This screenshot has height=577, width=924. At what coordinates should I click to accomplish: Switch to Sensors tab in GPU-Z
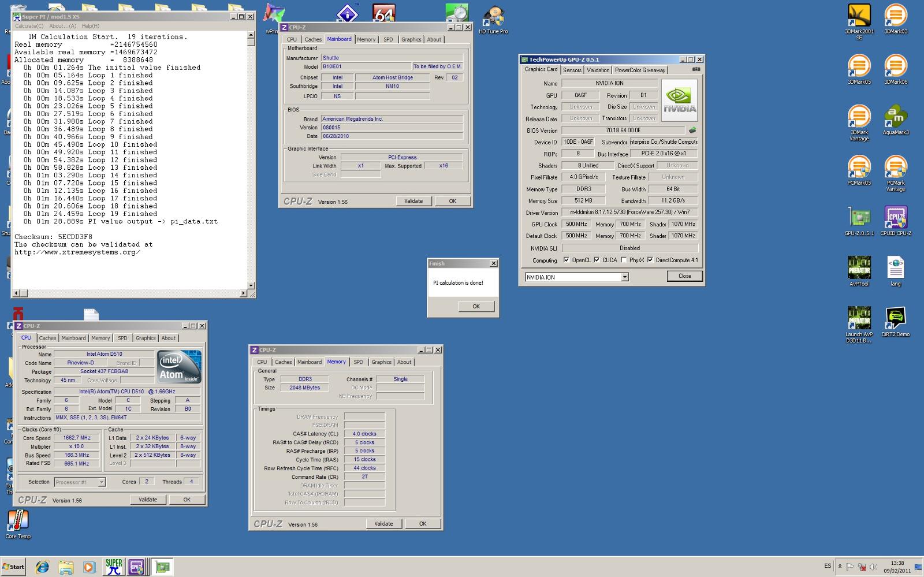pyautogui.click(x=572, y=70)
